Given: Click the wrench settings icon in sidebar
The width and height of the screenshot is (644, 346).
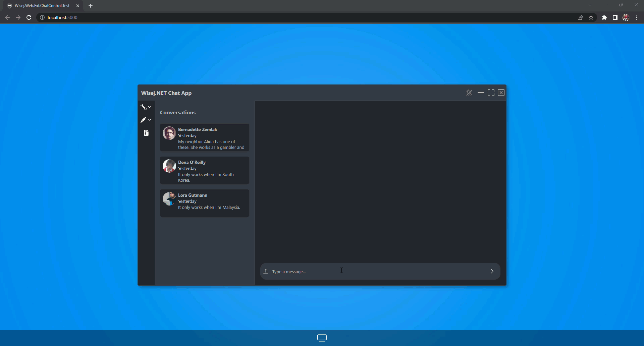Looking at the screenshot, I should coord(144,107).
